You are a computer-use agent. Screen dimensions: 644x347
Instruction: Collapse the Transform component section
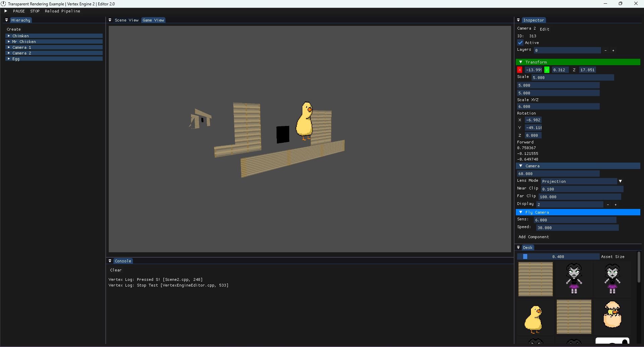click(x=521, y=62)
